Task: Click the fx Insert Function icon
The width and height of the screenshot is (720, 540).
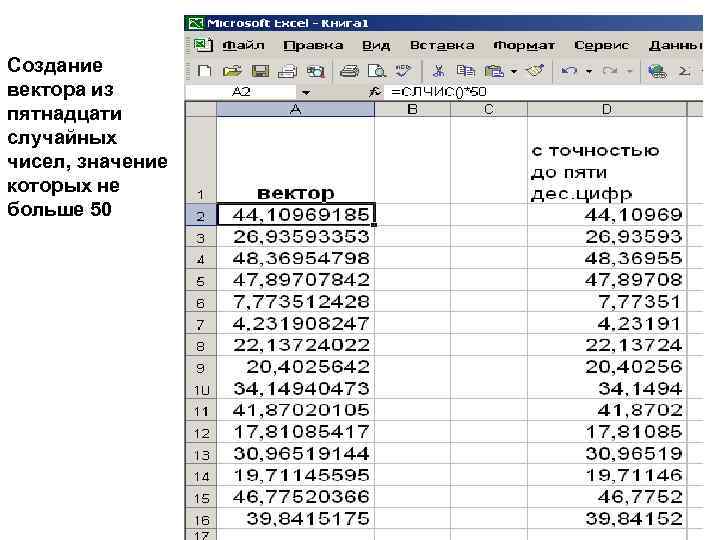Action: pos(375,92)
